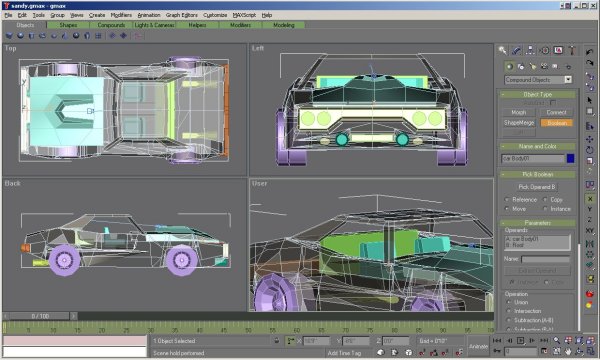Open the Modify command panel tab

point(516,50)
